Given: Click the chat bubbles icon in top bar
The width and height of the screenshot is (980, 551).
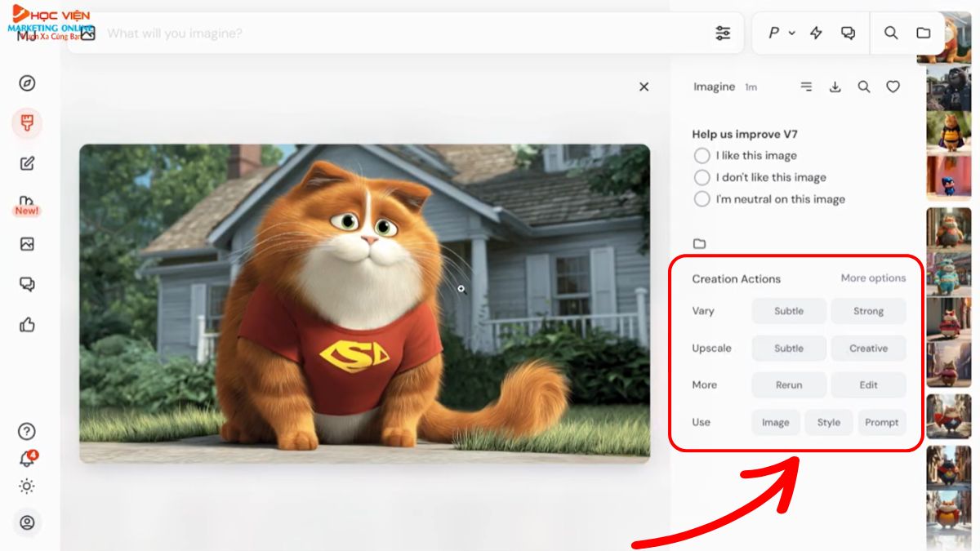Looking at the screenshot, I should click(x=849, y=33).
